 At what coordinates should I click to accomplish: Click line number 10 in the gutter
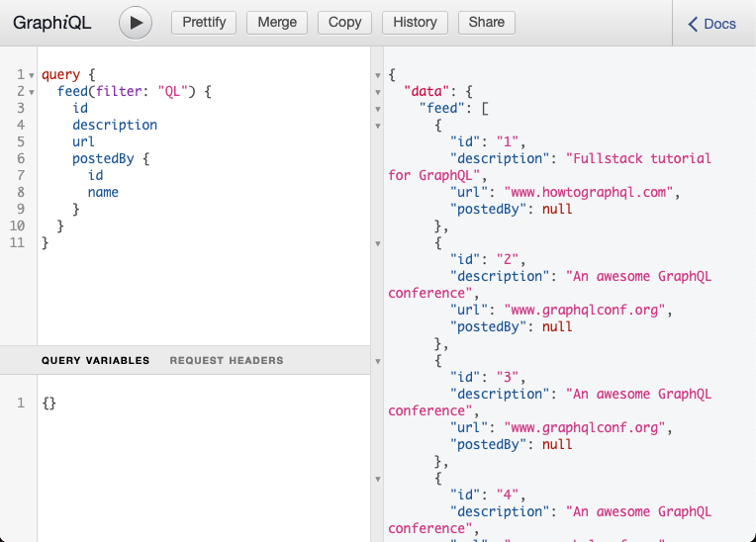tap(18, 226)
